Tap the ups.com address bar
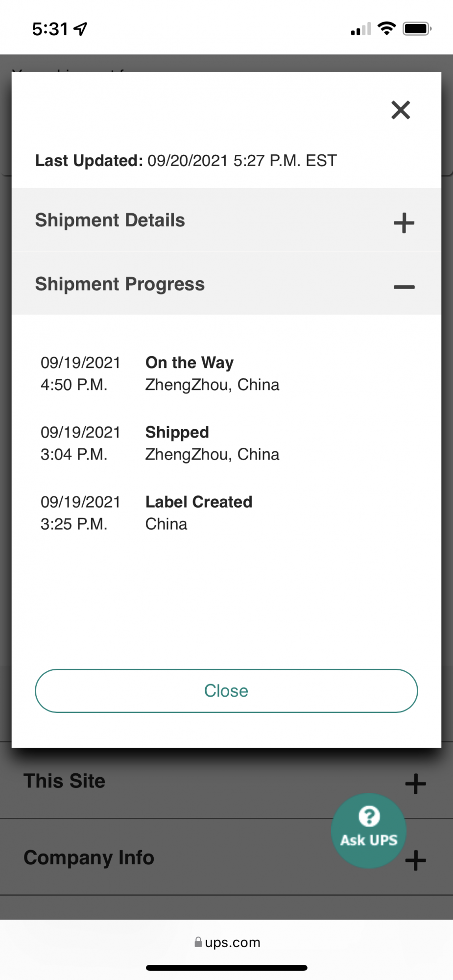This screenshot has height=980, width=453. [x=232, y=942]
